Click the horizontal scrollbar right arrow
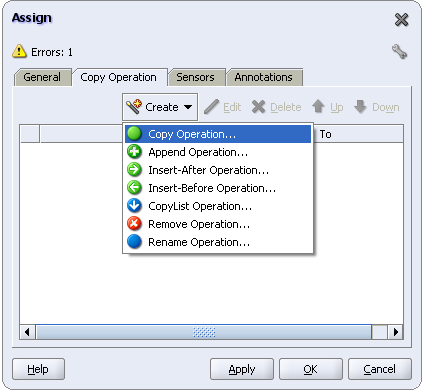 396,332
